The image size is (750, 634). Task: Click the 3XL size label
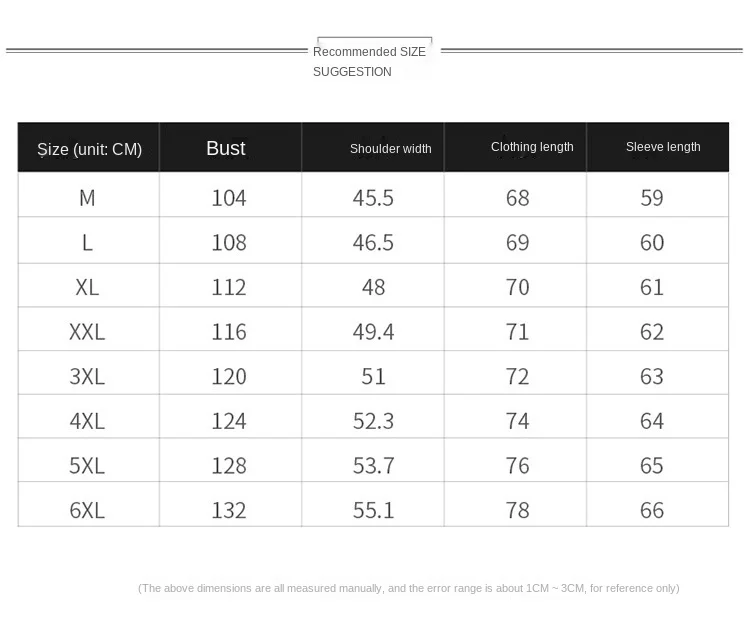(87, 377)
